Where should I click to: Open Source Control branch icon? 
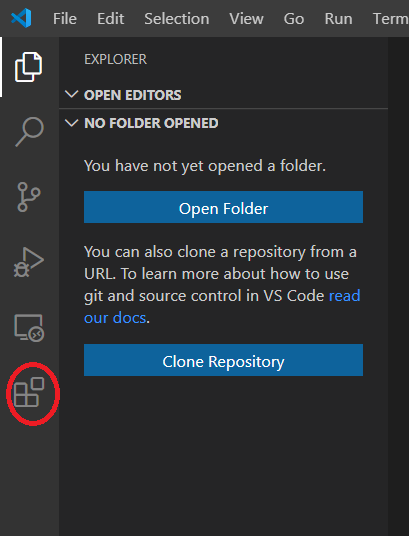pos(29,197)
